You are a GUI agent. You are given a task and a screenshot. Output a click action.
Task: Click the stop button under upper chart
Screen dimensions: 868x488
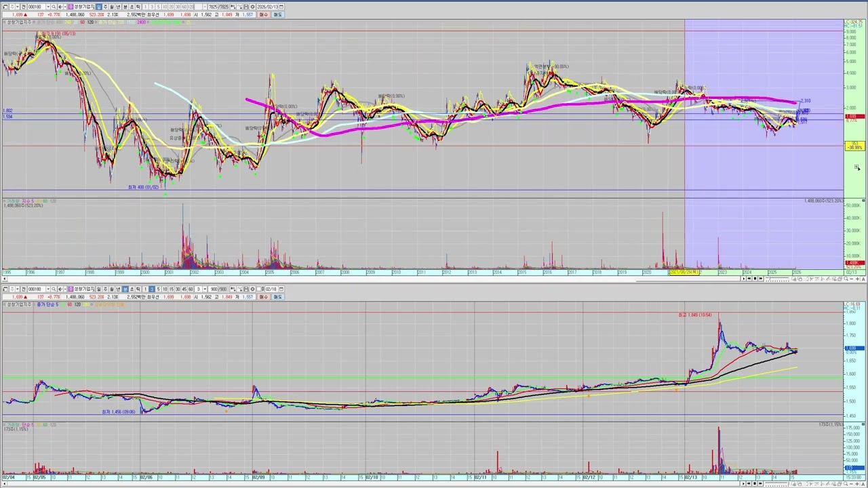pyautogui.click(x=755, y=279)
